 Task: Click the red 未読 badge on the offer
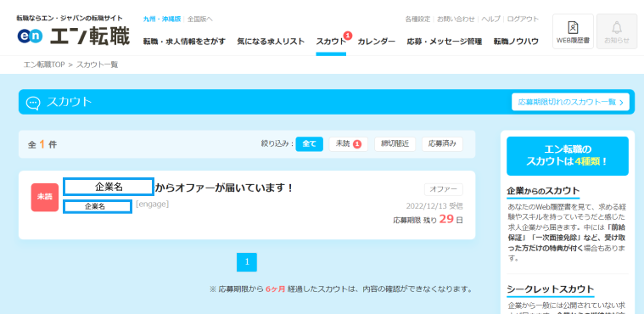click(x=45, y=197)
